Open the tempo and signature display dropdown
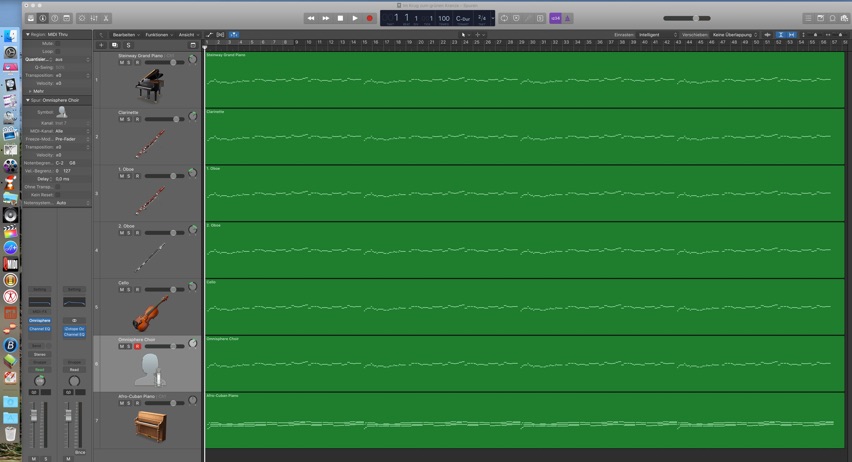This screenshot has height=462, width=852. point(493,18)
